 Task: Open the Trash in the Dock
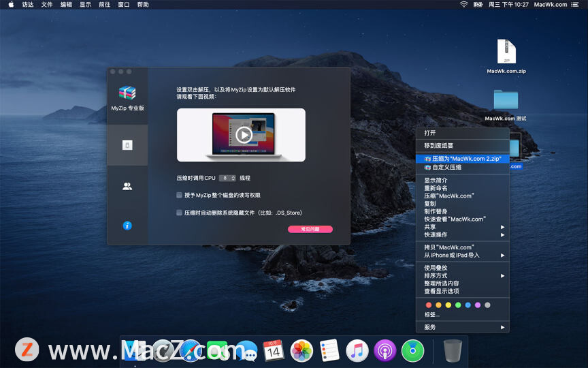tap(453, 351)
